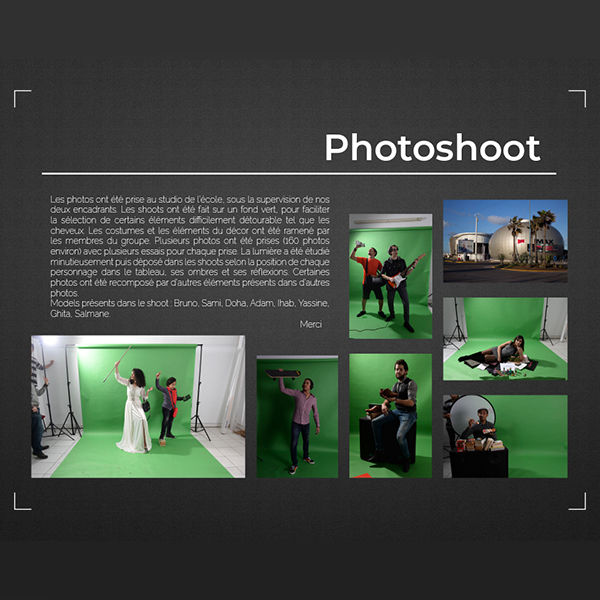The width and height of the screenshot is (600, 600).
Task: Open photo of woman lying on green floor
Action: click(505, 338)
